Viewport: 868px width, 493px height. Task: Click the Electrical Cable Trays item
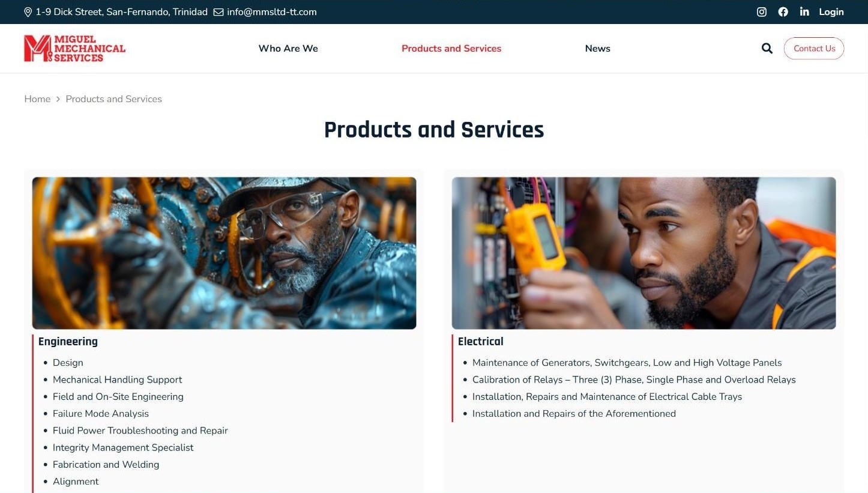point(607,396)
